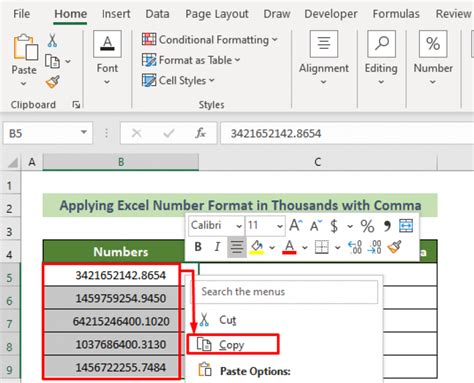Click the formula bar Enter checkmark
Image resolution: width=474 pixels, height=383 pixels.
[169, 133]
